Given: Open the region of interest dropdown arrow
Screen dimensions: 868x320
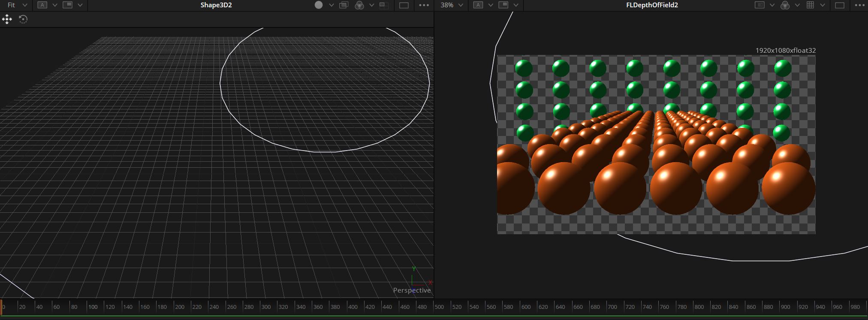Looking at the screenshot, I should [772, 5].
